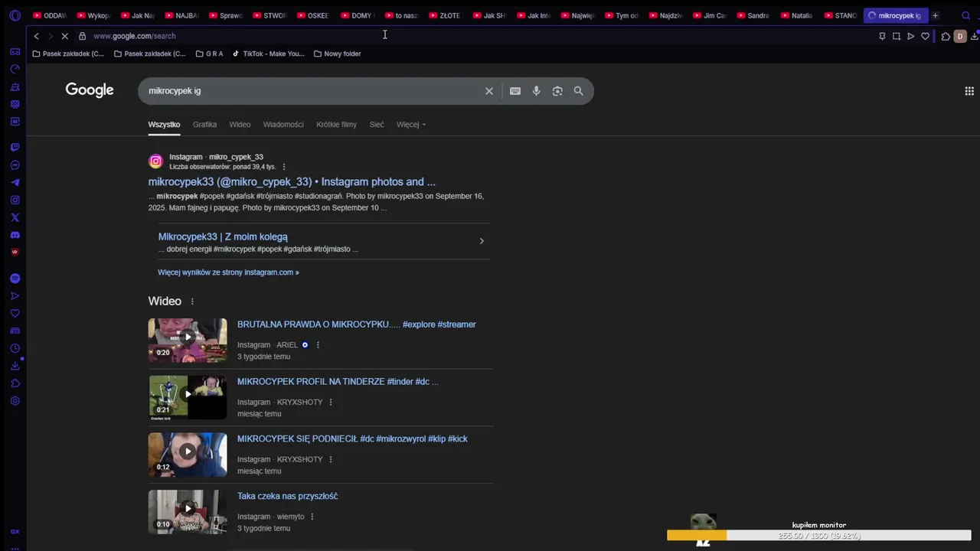Viewport: 980px width, 551px height.
Task: Open Telegram in the sidebar
Action: pos(15,183)
